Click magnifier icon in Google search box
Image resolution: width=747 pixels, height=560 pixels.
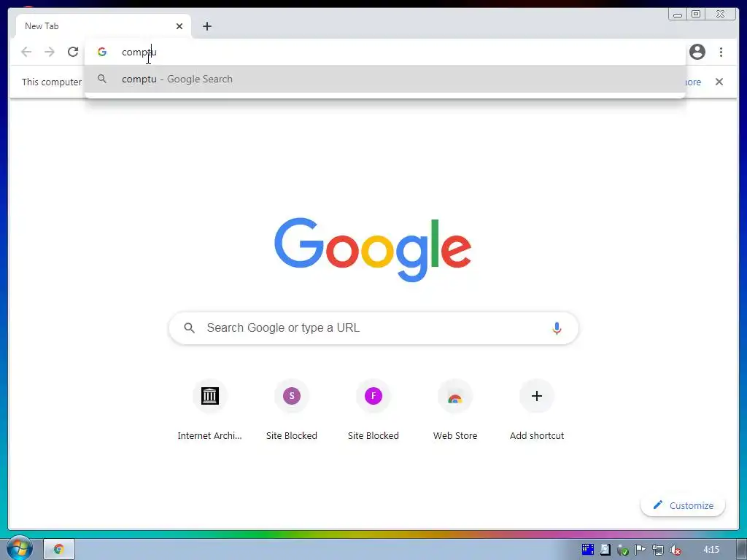pyautogui.click(x=189, y=327)
